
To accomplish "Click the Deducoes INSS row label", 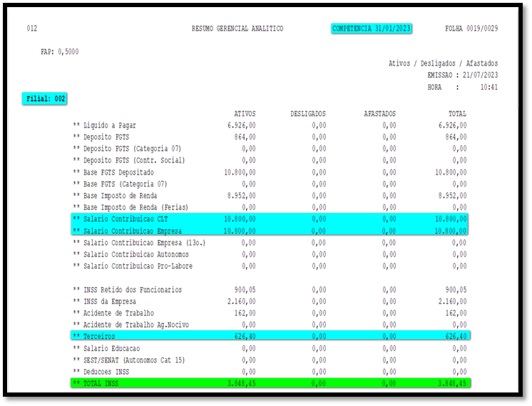I will click(106, 372).
